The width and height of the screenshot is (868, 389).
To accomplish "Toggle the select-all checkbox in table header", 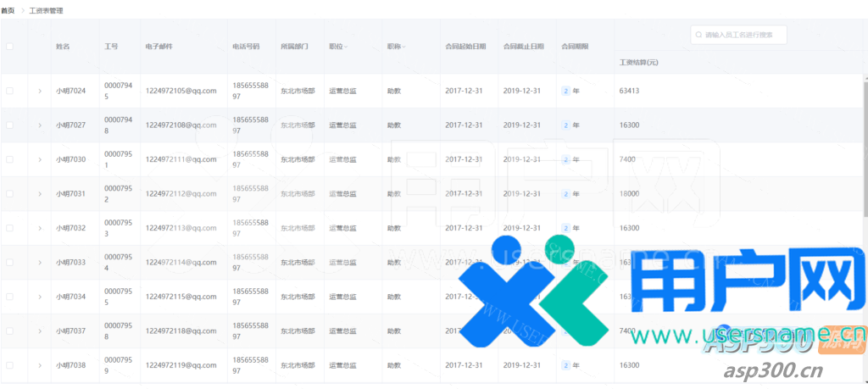I will point(9,47).
